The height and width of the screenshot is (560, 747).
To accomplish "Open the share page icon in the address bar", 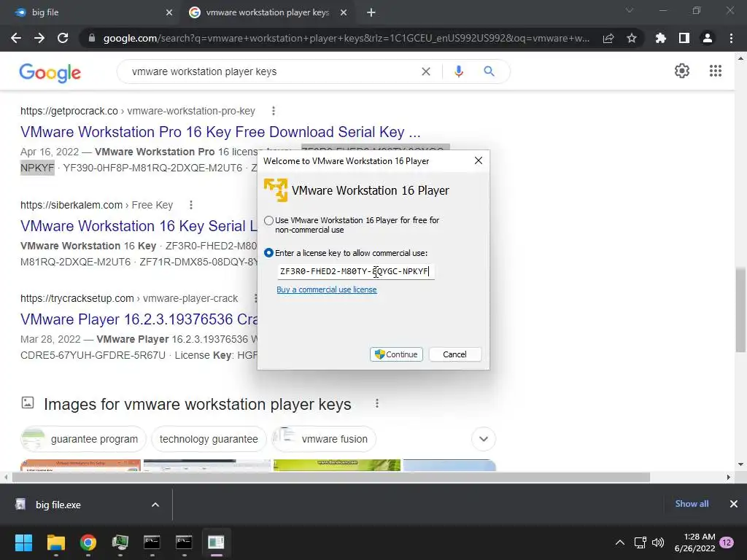I will (608, 38).
